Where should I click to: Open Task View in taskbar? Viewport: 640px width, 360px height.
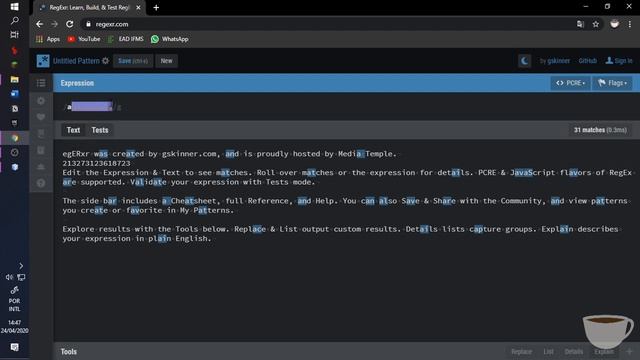pos(14,34)
